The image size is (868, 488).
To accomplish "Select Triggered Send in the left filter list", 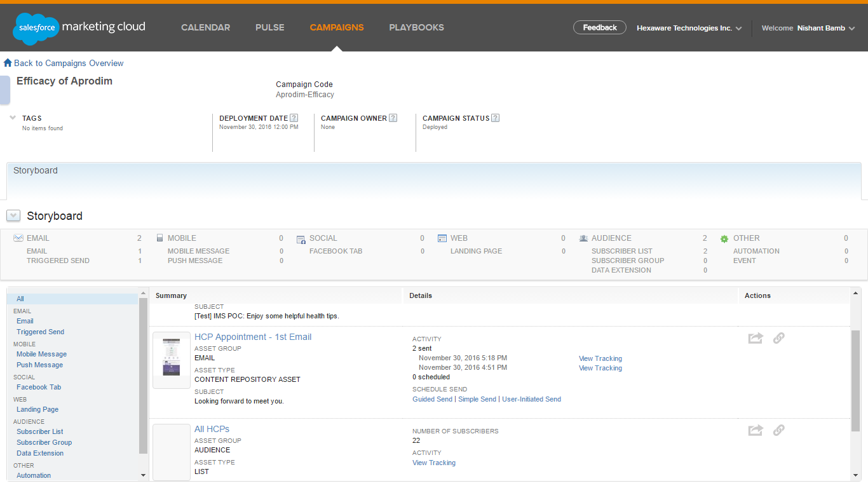I will (40, 332).
